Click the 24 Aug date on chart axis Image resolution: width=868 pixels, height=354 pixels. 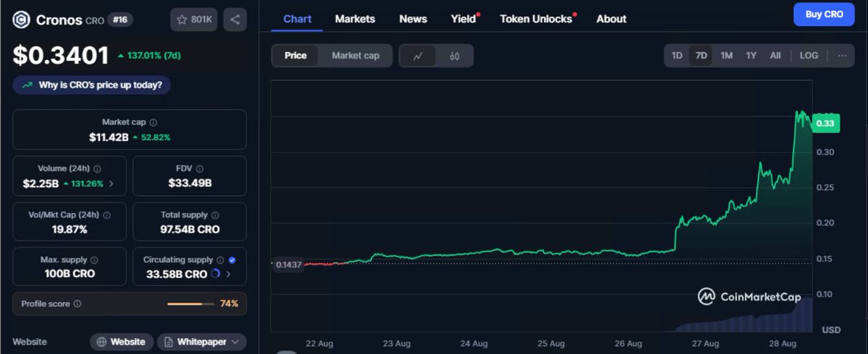[x=474, y=343]
